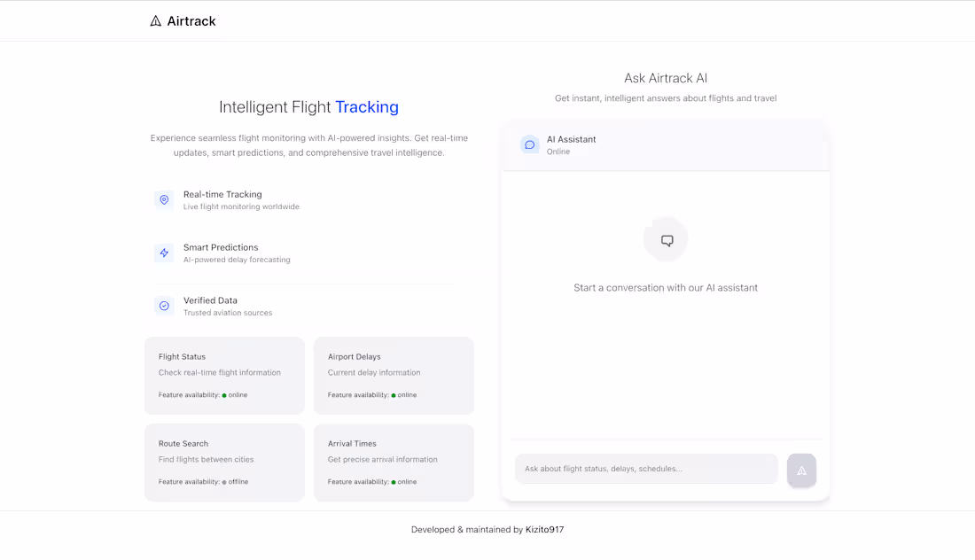Click 'Check real-time flight information' text
The image size is (975, 560).
point(220,373)
